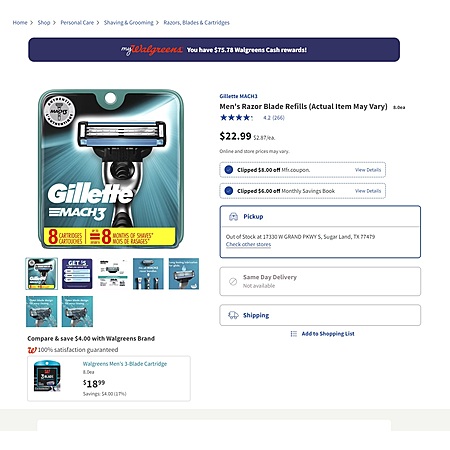The image size is (450, 450).
Task: Open View Details for the $8.00 Mfr coupon
Action: coord(368,170)
